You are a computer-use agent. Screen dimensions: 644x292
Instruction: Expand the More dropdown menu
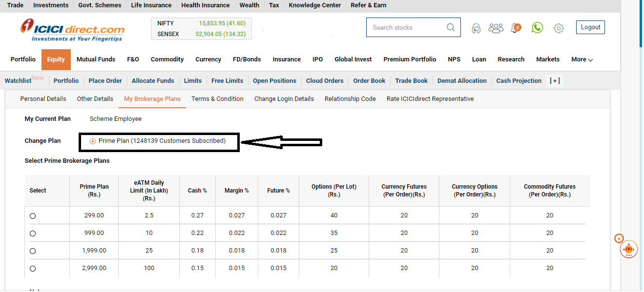[x=582, y=59]
